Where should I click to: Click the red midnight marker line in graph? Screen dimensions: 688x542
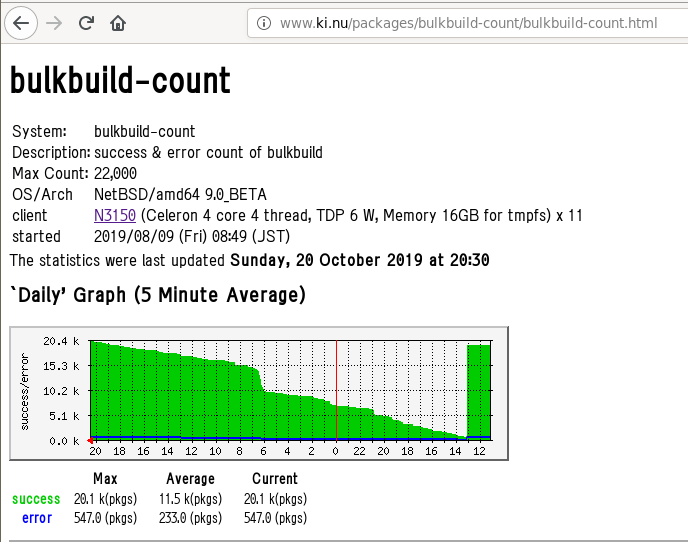tap(337, 391)
